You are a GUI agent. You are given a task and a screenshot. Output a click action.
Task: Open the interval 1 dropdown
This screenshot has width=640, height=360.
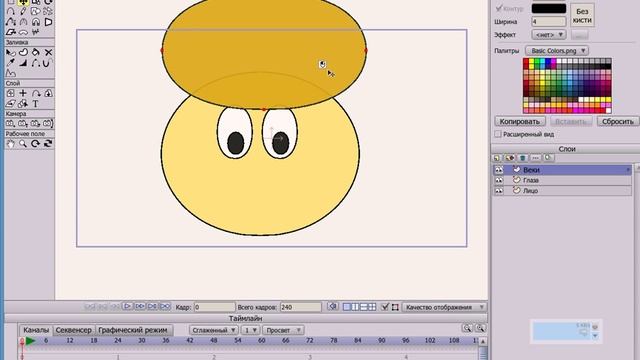click(x=250, y=330)
